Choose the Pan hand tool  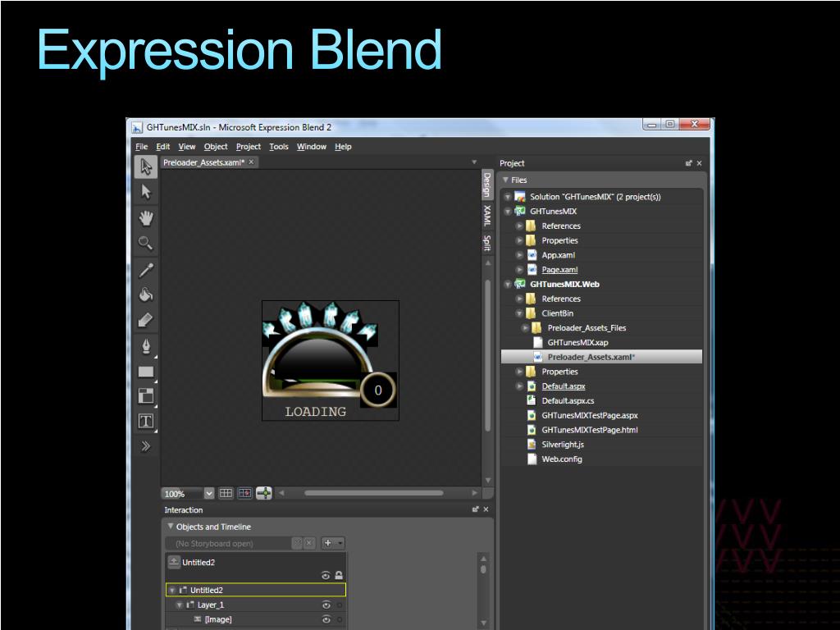(146, 217)
